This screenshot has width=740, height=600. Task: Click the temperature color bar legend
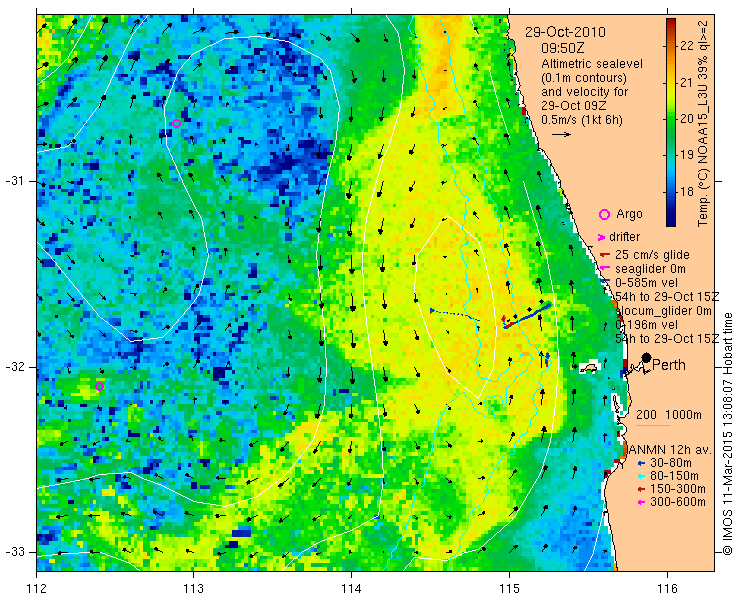[x=671, y=122]
